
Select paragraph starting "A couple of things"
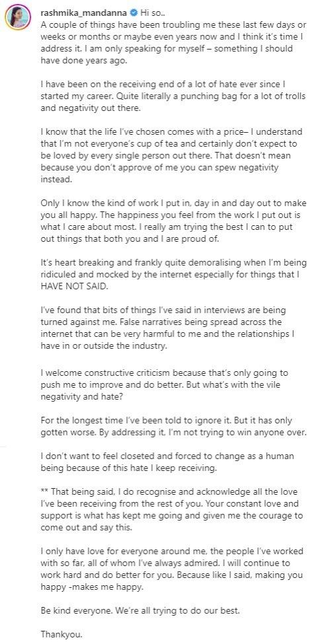[174, 42]
